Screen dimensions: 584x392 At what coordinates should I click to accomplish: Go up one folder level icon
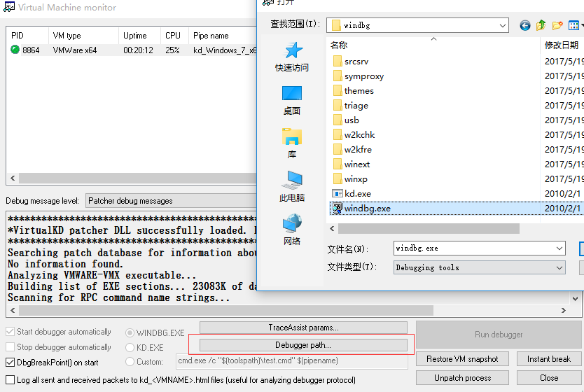pyautogui.click(x=541, y=25)
